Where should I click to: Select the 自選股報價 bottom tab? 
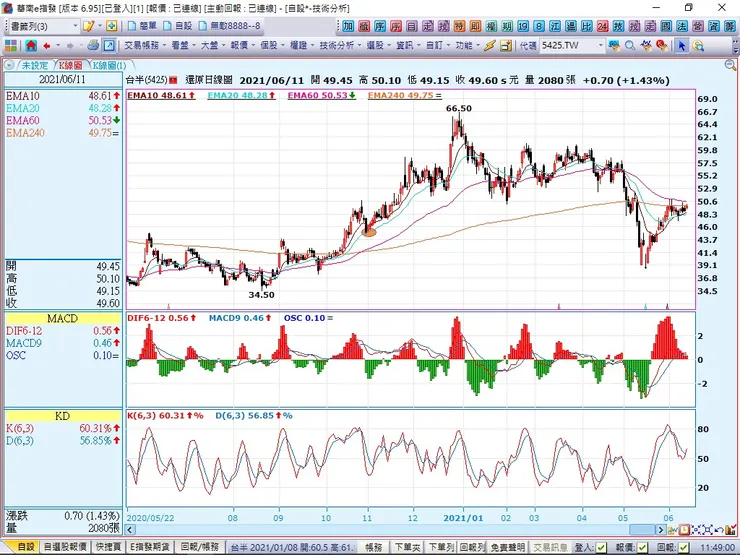[x=65, y=547]
